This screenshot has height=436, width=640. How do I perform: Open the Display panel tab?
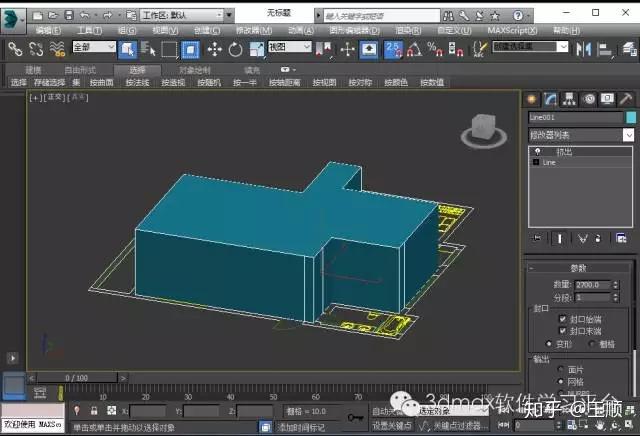pos(607,99)
